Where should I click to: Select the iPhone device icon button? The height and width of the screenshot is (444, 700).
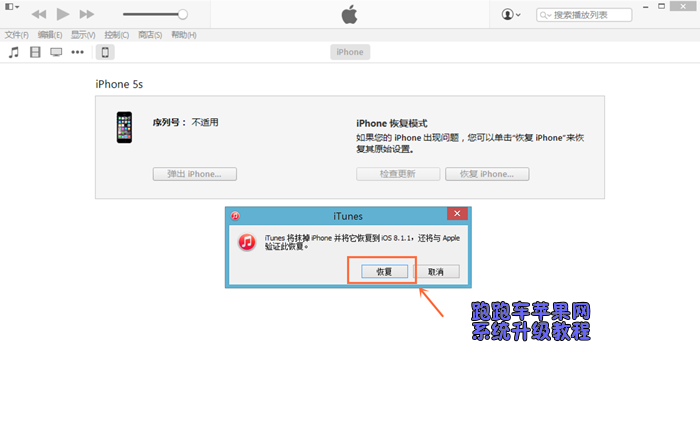click(x=105, y=52)
